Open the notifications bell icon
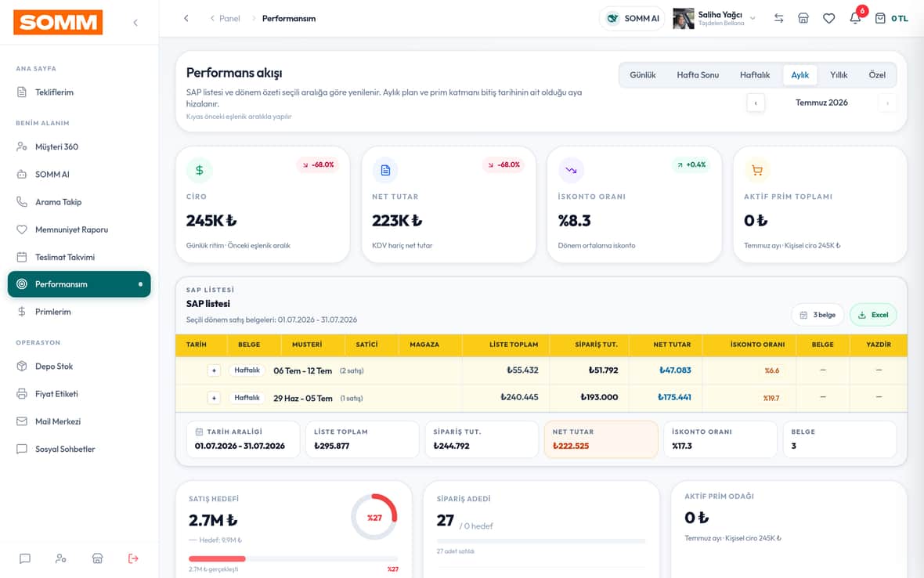 [x=855, y=18]
